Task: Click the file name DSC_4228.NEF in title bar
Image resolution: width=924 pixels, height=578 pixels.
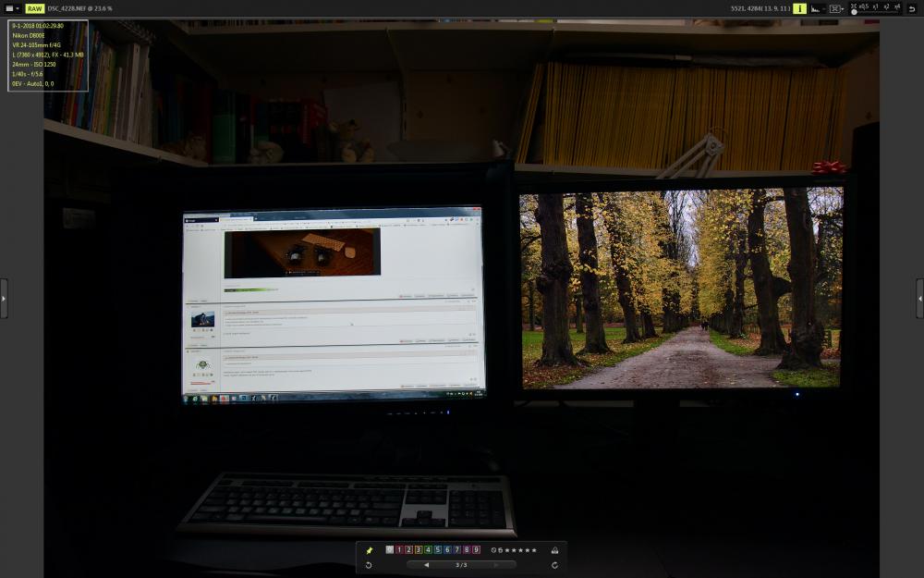Action: coord(67,9)
